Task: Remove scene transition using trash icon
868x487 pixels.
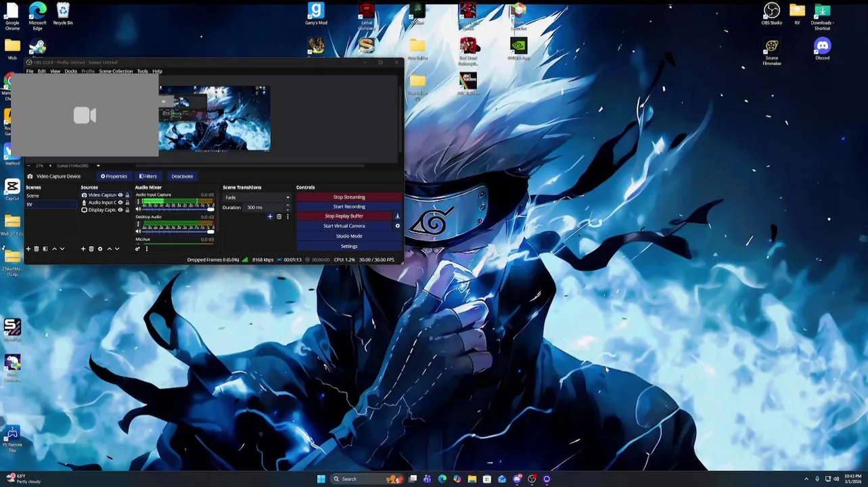Action: click(x=279, y=216)
